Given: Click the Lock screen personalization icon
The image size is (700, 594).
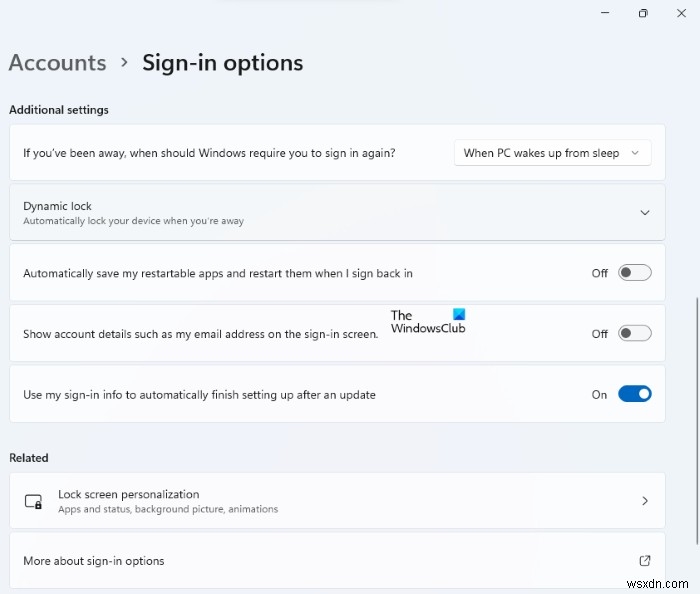Looking at the screenshot, I should click(33, 501).
